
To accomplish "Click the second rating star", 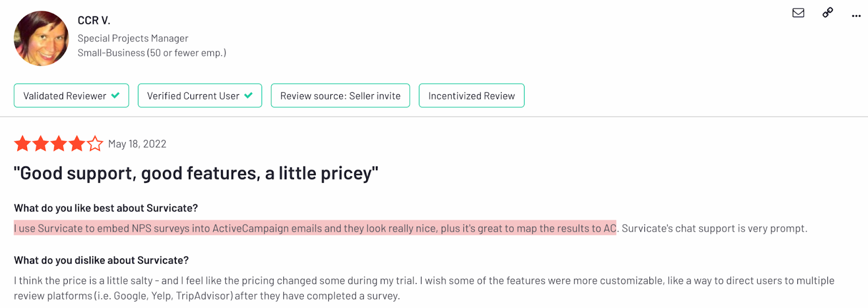I will (x=41, y=144).
